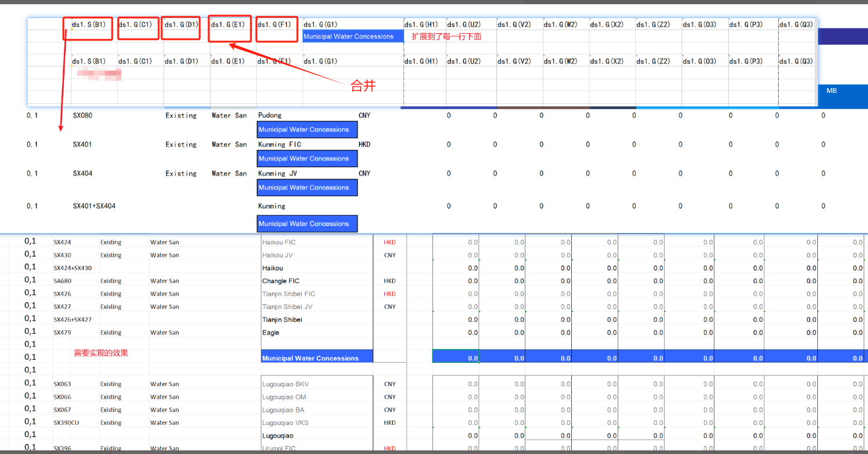Click the Lugouqiao OM cell
Screen dimensions: 868x454
284,397
